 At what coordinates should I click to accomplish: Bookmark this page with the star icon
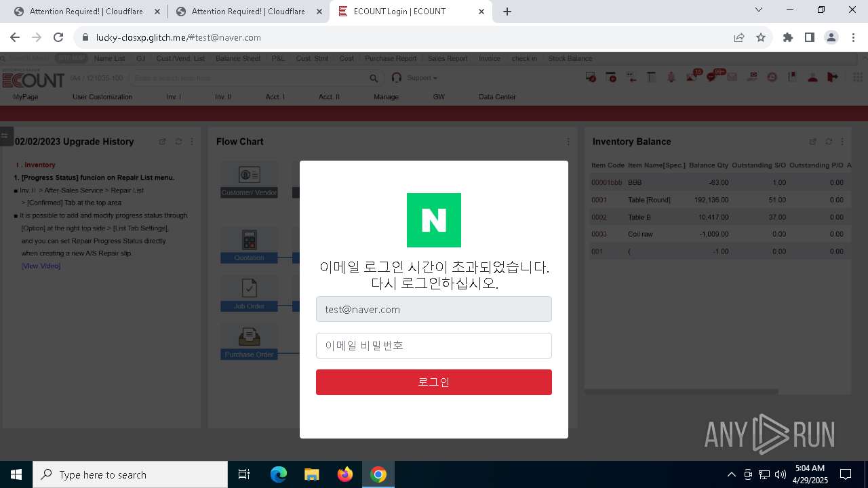pyautogui.click(x=761, y=37)
